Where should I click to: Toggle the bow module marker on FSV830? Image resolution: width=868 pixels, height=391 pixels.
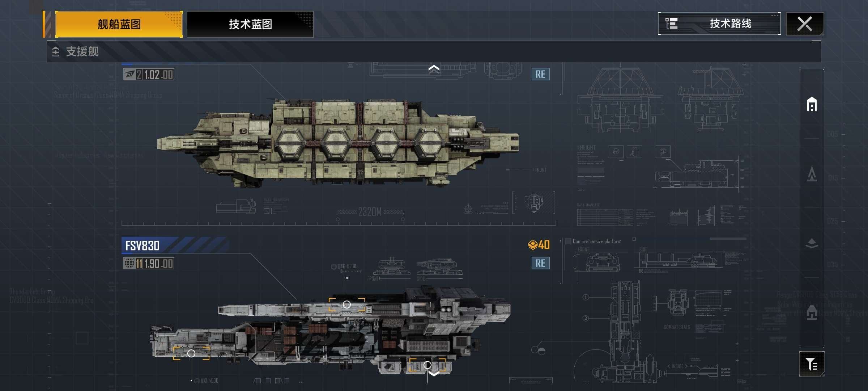[x=191, y=353]
